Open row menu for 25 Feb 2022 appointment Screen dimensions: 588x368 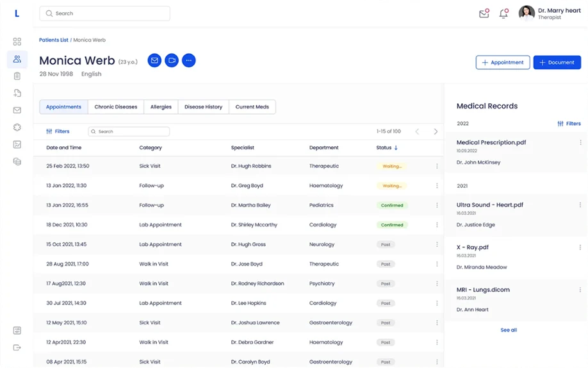click(437, 166)
